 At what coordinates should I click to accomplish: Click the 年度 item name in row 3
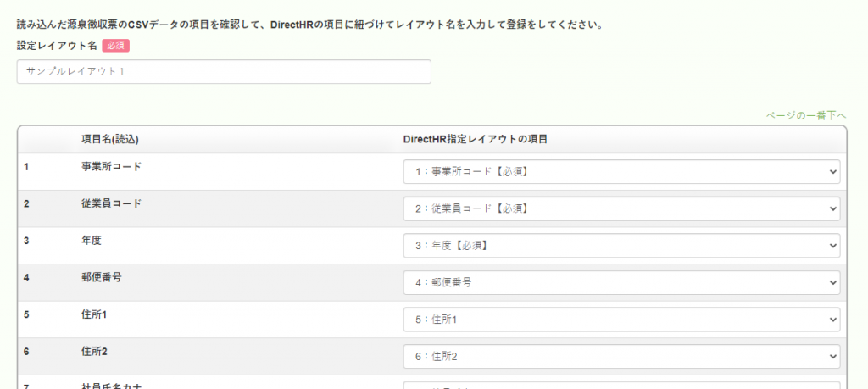pyautogui.click(x=92, y=240)
